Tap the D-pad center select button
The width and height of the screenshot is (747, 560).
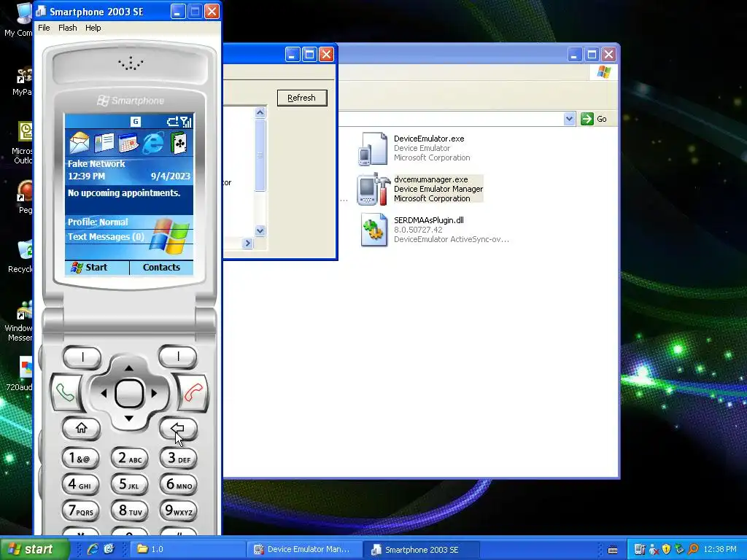[129, 393]
